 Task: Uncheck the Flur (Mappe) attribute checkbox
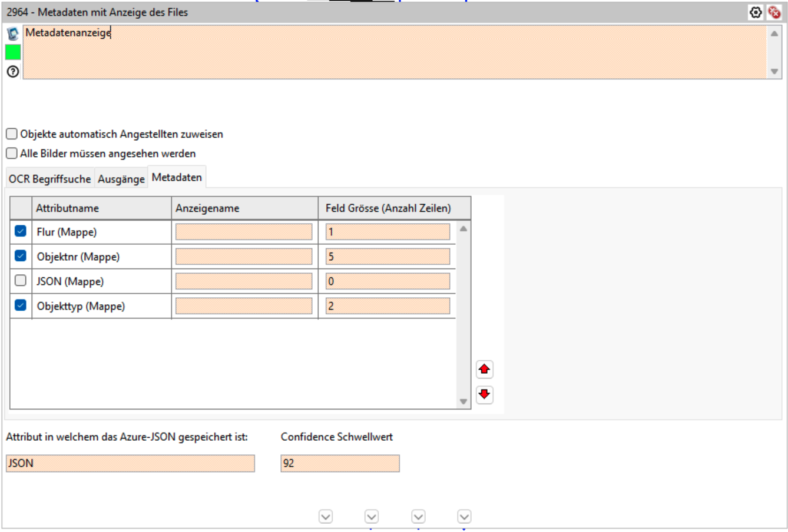click(21, 231)
